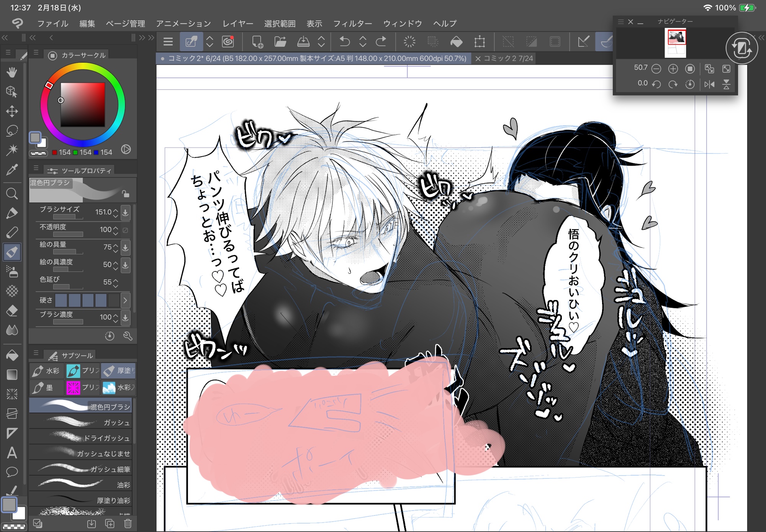This screenshot has width=766, height=532.
Task: Flip navigator view horizontally
Action: coord(709,84)
